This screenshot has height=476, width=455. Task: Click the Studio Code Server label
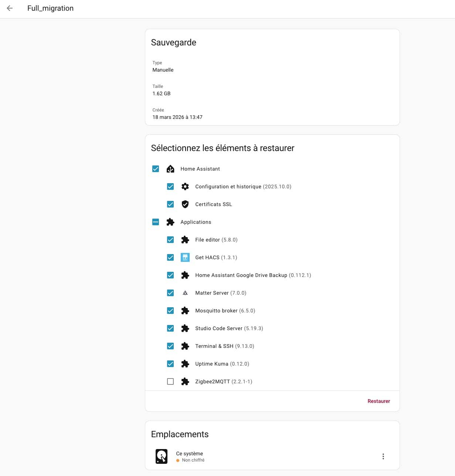pyautogui.click(x=218, y=328)
